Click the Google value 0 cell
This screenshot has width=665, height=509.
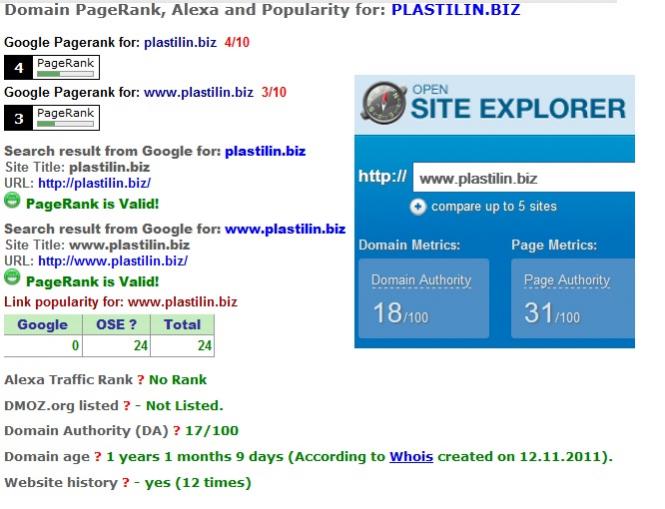[43, 346]
